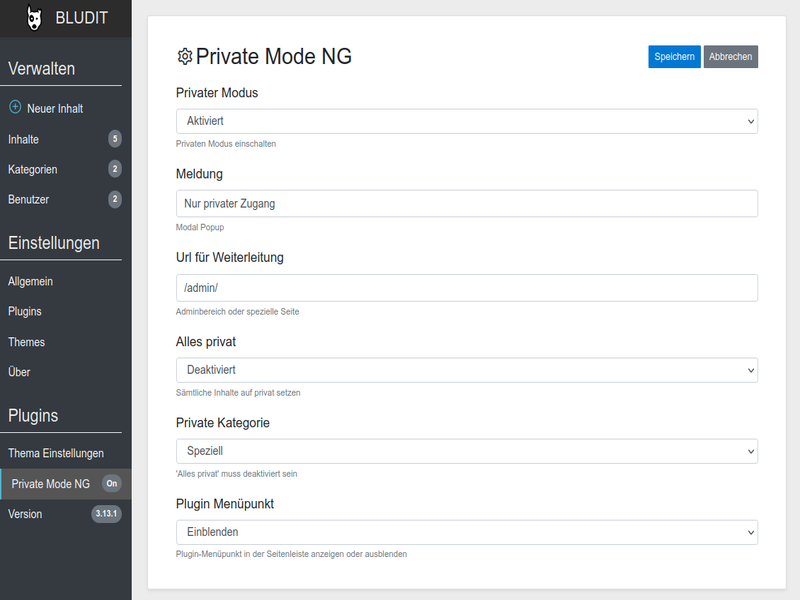Open Allgemein under Einstellungen

(x=32, y=281)
